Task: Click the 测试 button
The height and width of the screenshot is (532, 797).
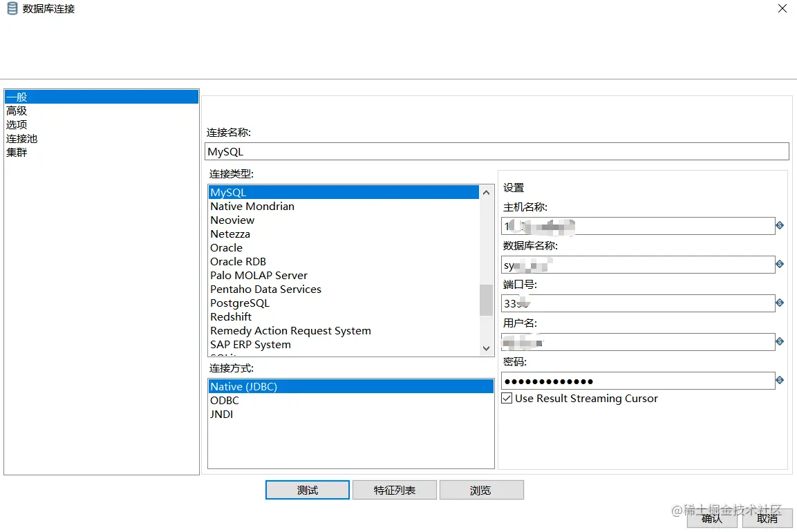Action: pos(308,490)
